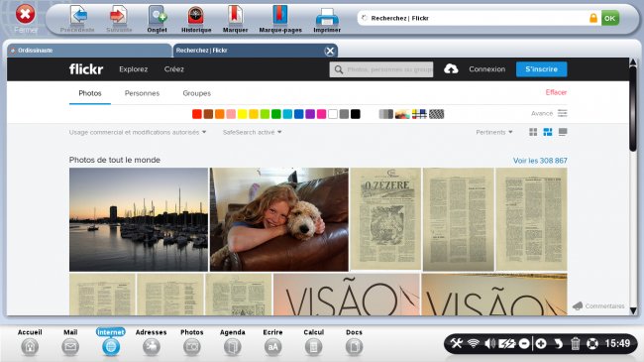Screen dimensions: 644x362
Task: Switch to the Ordissimaute tab
Action: 89,51
